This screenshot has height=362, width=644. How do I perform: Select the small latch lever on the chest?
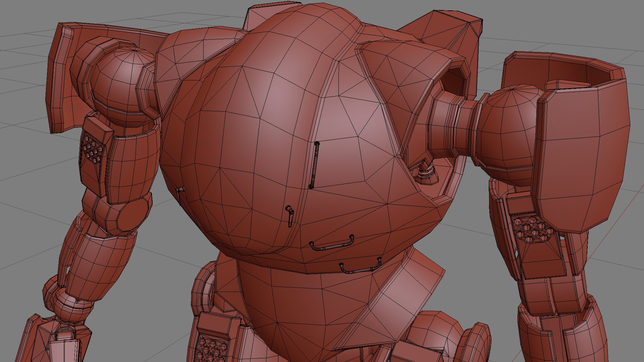(290, 216)
